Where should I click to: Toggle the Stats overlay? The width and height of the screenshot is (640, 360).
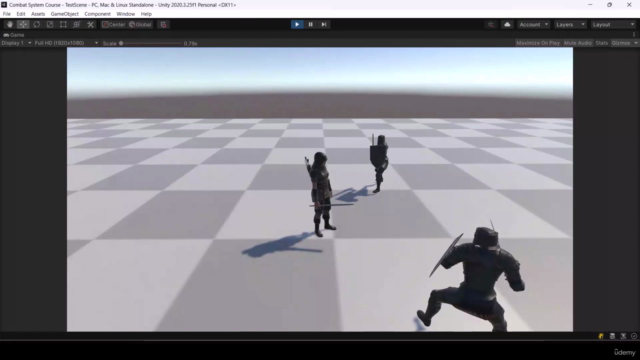click(x=602, y=43)
